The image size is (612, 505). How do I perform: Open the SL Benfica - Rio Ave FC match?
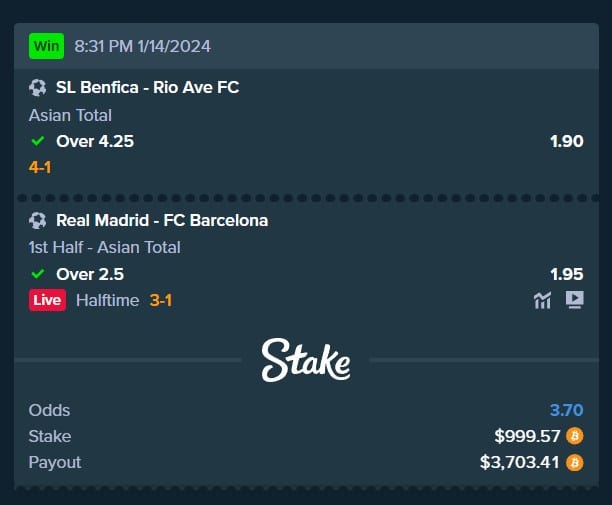147,88
